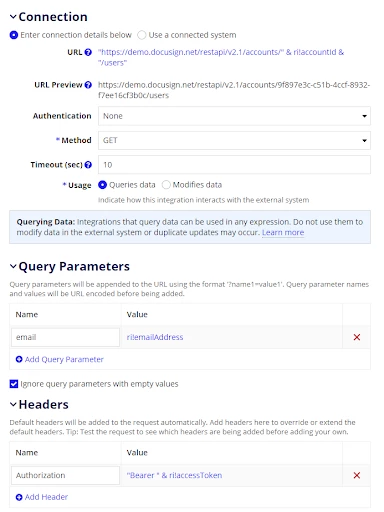Choose 'Queries data' usage option

pyautogui.click(x=102, y=185)
